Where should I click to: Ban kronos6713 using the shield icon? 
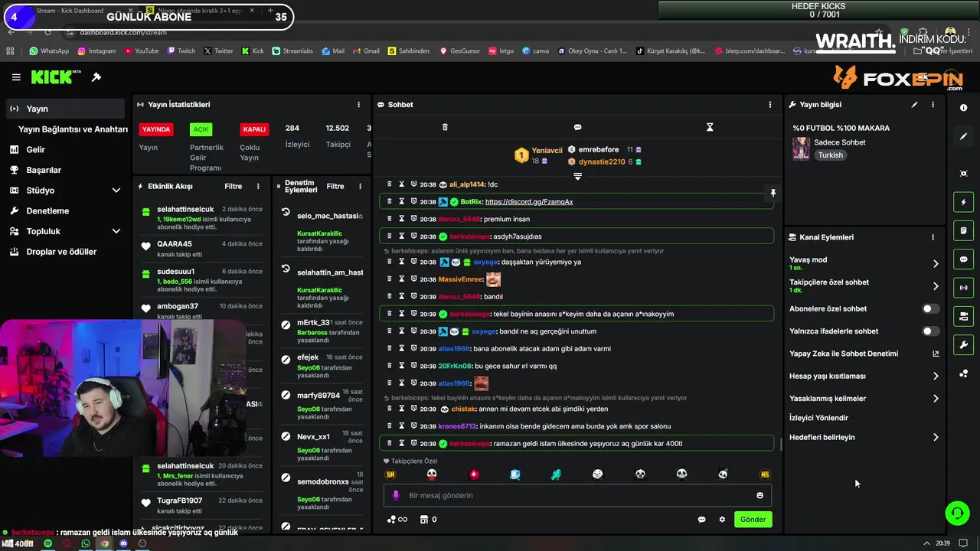(413, 426)
